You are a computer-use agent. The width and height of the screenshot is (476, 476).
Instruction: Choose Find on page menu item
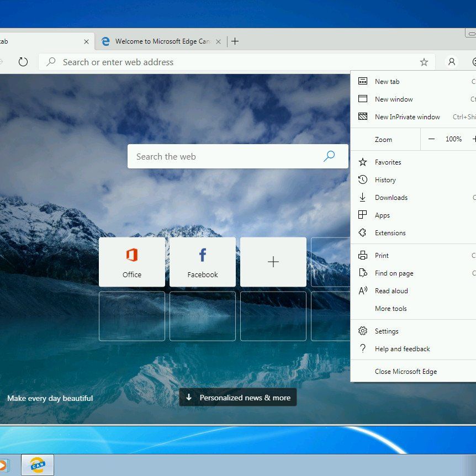tap(413, 273)
